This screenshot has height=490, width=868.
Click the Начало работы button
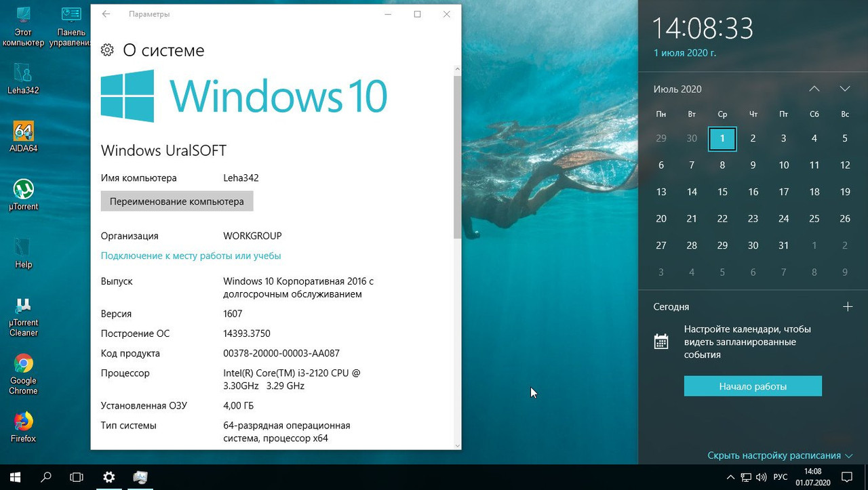click(x=753, y=386)
